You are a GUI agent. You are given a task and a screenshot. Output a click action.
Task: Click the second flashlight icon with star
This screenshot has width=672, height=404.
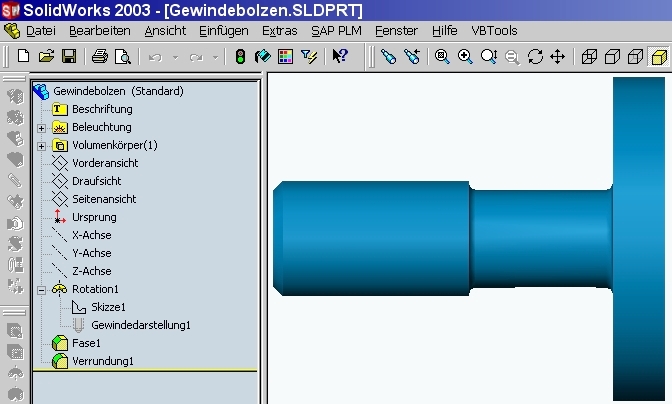point(412,56)
